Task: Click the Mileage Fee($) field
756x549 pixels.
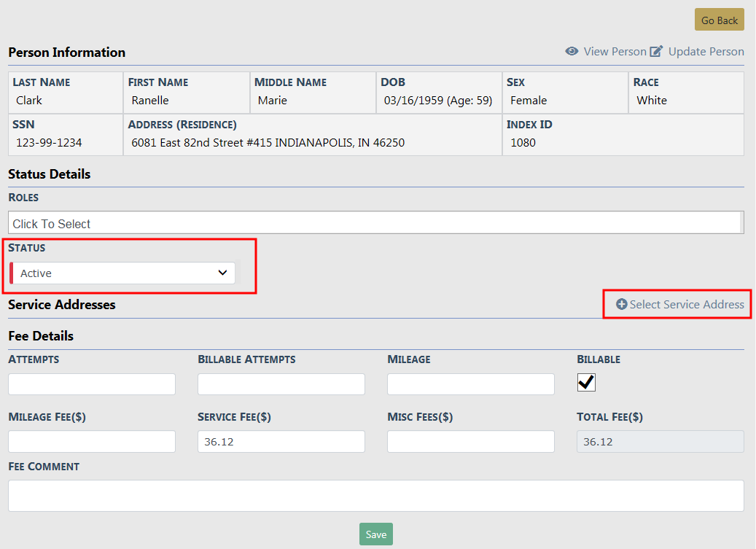Action: pos(92,441)
